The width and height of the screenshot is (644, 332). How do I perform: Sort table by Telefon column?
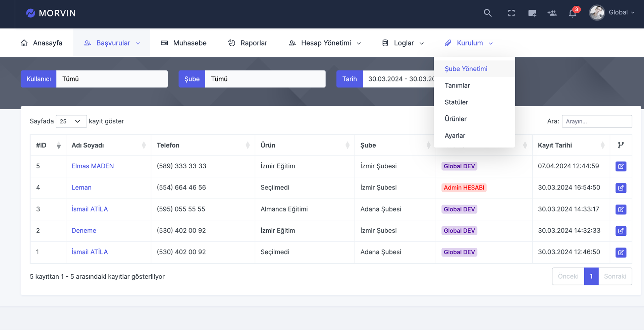click(x=203, y=145)
